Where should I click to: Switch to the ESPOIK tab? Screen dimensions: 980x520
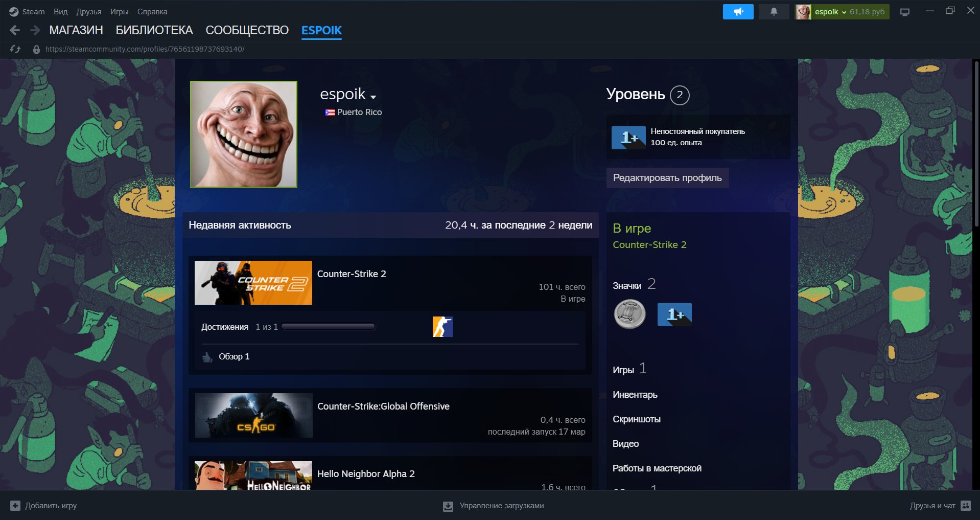321,31
